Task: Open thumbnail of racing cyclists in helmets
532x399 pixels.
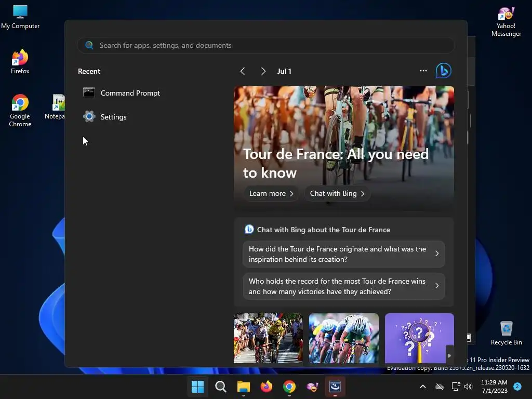Action: pos(344,338)
